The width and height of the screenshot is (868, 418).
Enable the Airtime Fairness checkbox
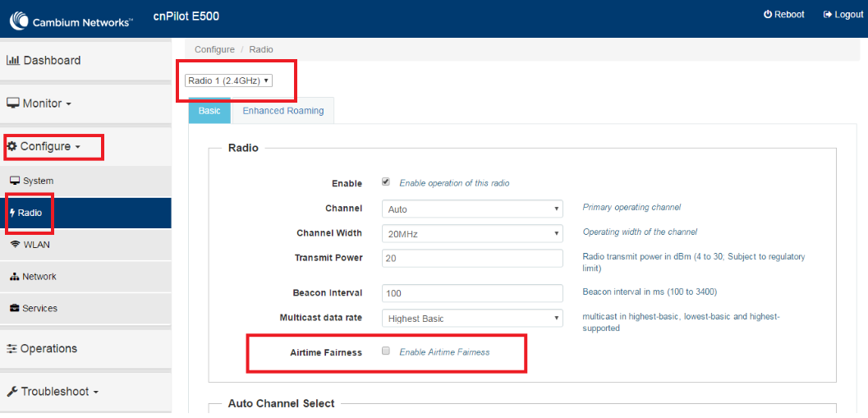(386, 351)
